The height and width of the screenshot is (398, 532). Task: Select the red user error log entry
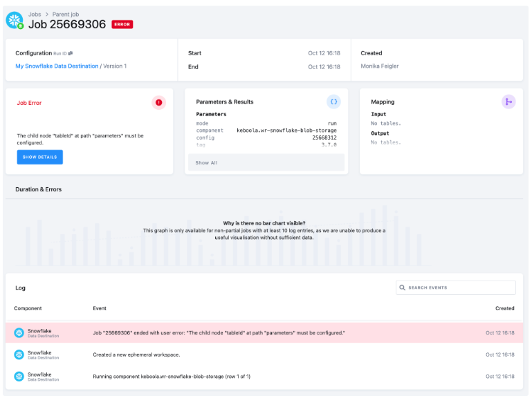tap(219, 333)
